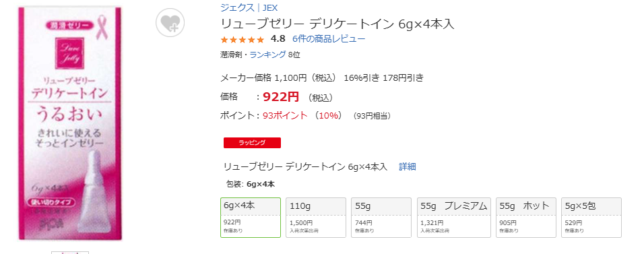The width and height of the screenshot is (644, 254).
Task: Select the 55g package option
Action: 381,218
